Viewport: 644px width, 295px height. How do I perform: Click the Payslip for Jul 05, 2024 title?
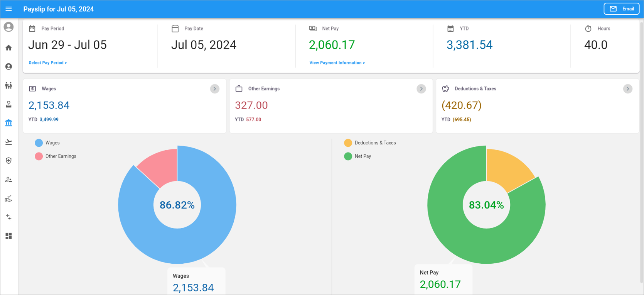coord(59,9)
